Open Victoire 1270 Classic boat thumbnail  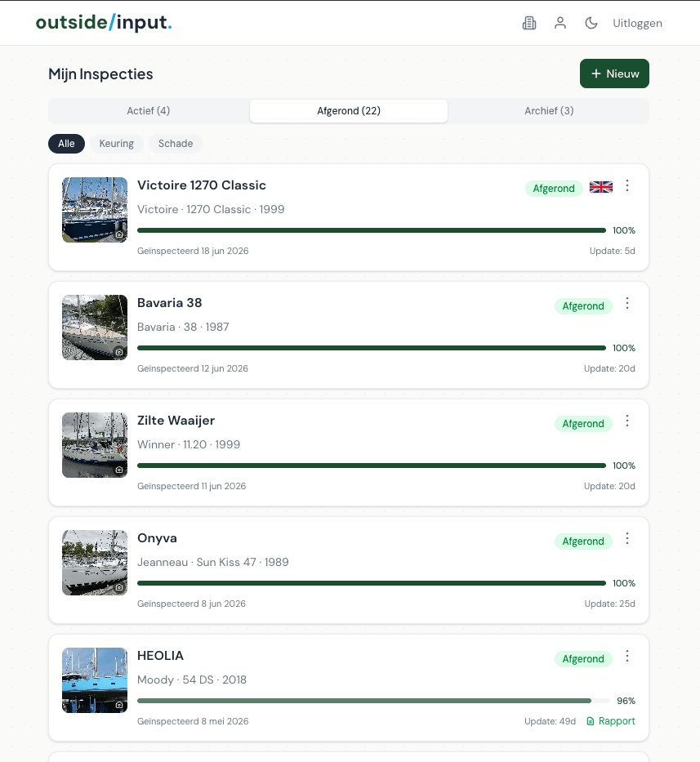point(95,210)
